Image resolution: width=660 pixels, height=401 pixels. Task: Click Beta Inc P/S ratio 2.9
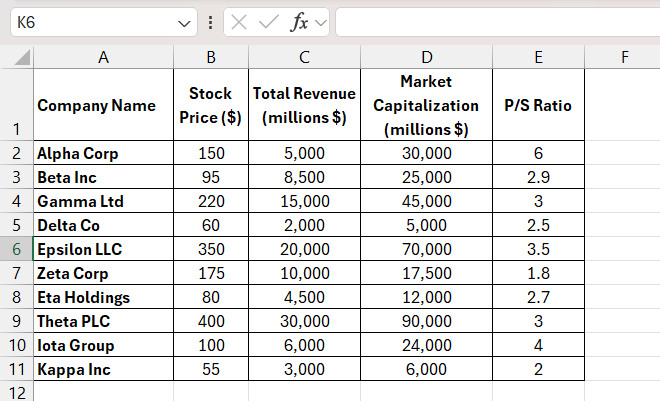[x=538, y=177]
